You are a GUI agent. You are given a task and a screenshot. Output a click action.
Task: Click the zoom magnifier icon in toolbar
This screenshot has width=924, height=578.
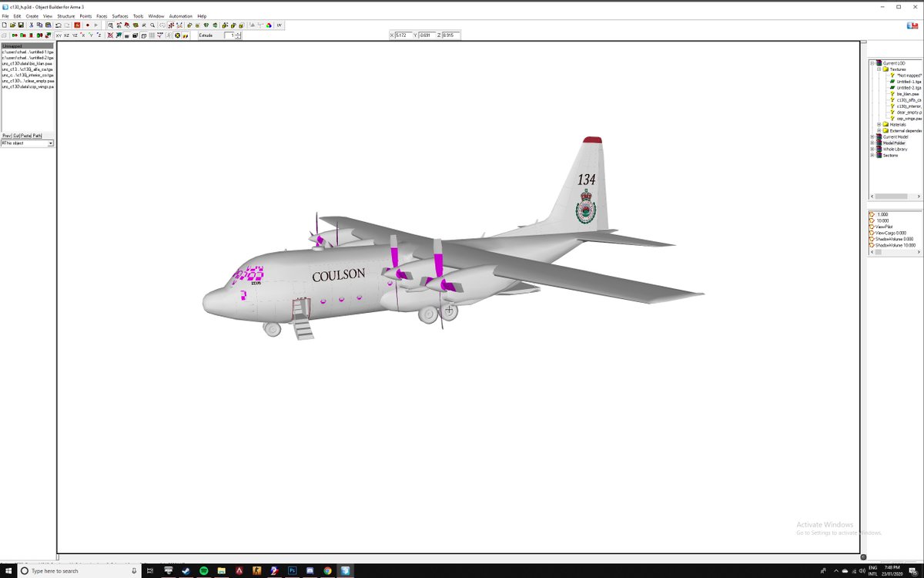152,25
